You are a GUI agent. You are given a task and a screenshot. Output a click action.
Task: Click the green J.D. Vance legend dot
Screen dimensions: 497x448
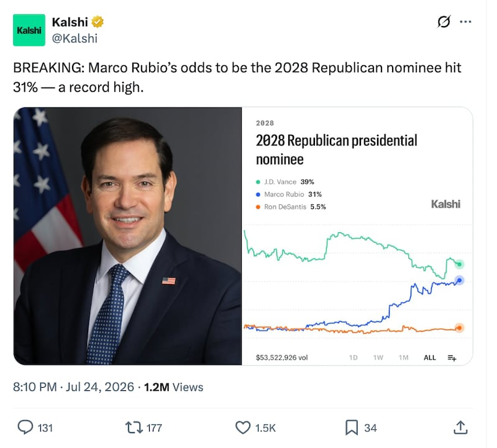coord(258,182)
